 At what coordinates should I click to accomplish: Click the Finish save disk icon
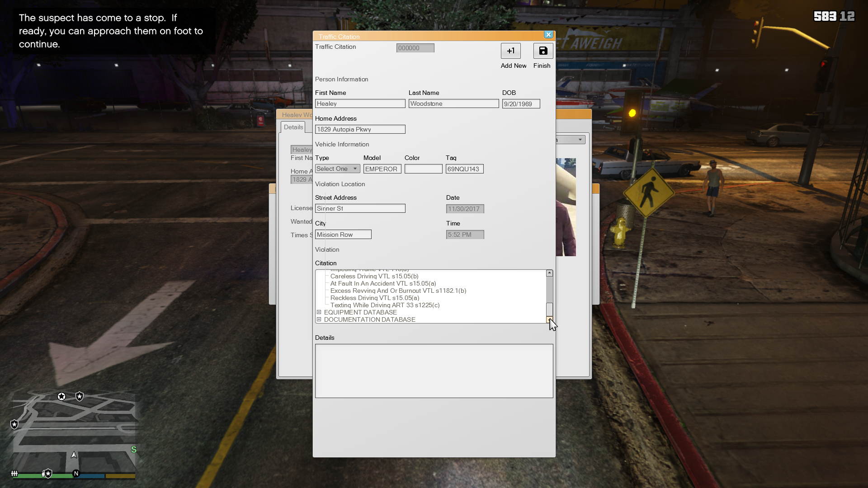pyautogui.click(x=543, y=51)
